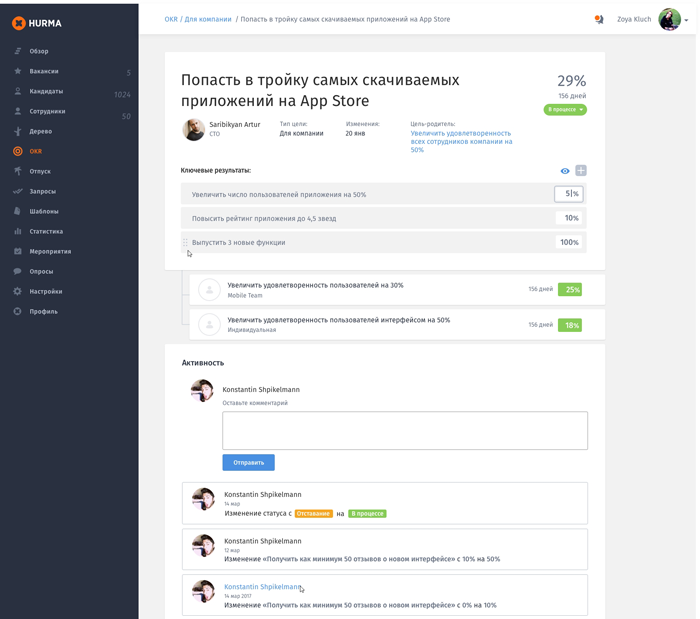Open the Обзор sidebar icon

(17, 51)
